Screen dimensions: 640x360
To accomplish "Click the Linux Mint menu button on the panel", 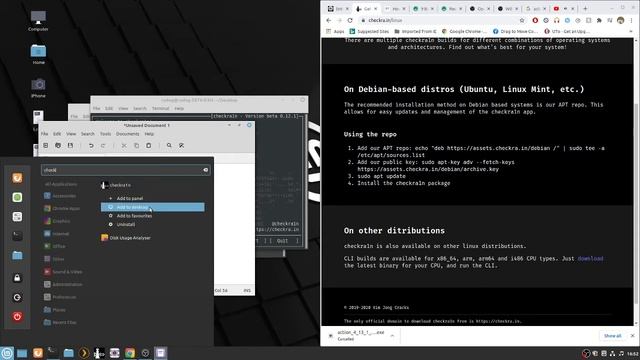I will [x=7, y=353].
